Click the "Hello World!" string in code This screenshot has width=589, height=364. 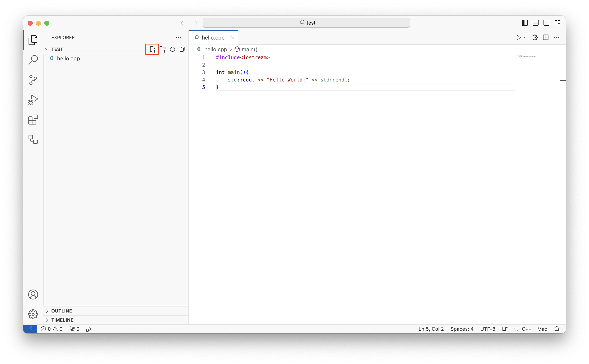pyautogui.click(x=287, y=80)
